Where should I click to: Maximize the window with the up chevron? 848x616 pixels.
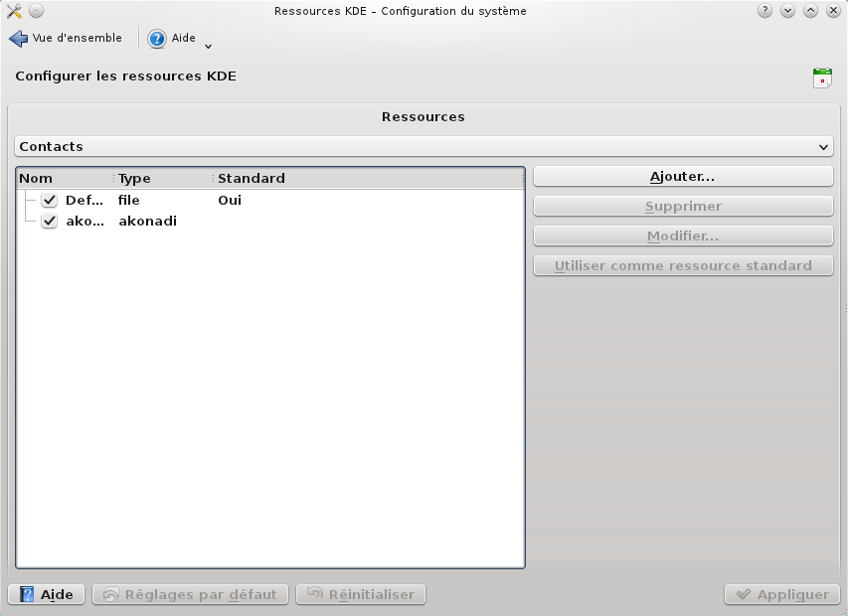(x=810, y=10)
